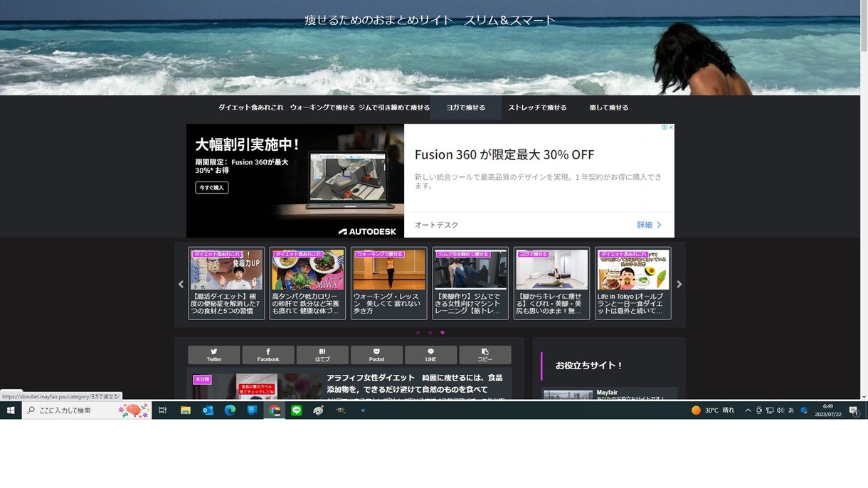868x488 pixels.
Task: Bookmark the page with はてブ
Action: point(322,355)
